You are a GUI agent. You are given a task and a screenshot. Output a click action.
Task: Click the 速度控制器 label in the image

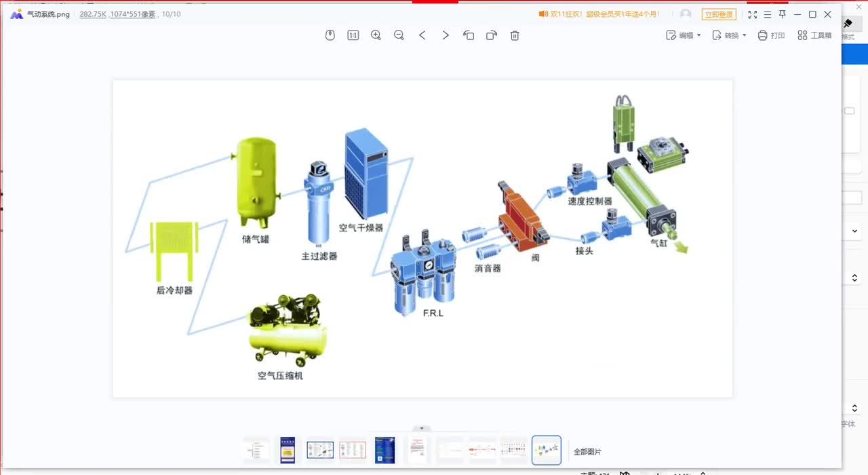coord(590,201)
